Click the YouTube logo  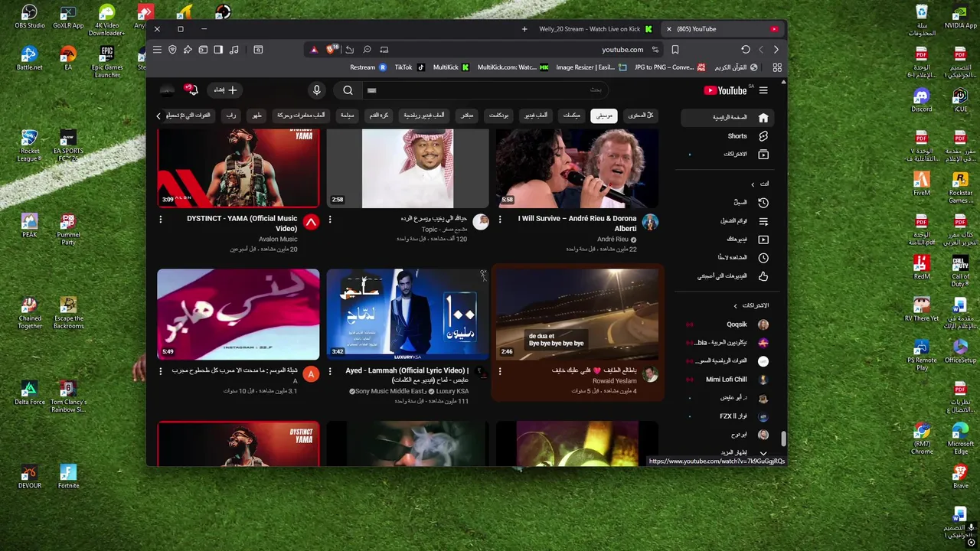point(725,90)
